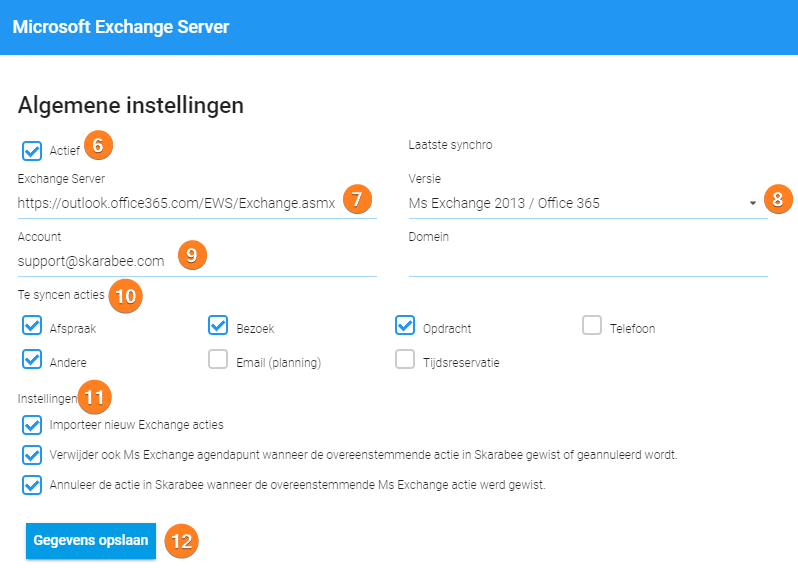Enable the Telefoon sync action

[592, 325]
